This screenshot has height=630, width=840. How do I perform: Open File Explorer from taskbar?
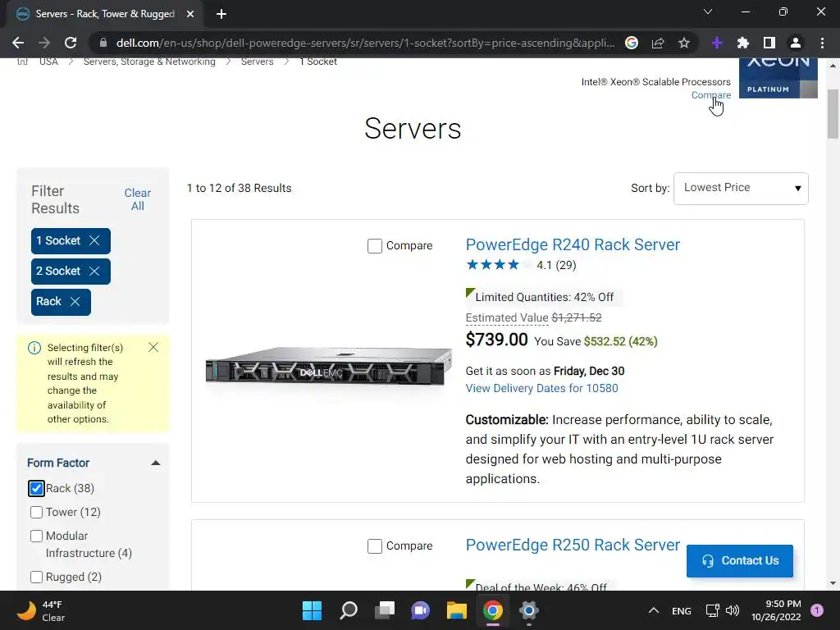pyautogui.click(x=456, y=610)
